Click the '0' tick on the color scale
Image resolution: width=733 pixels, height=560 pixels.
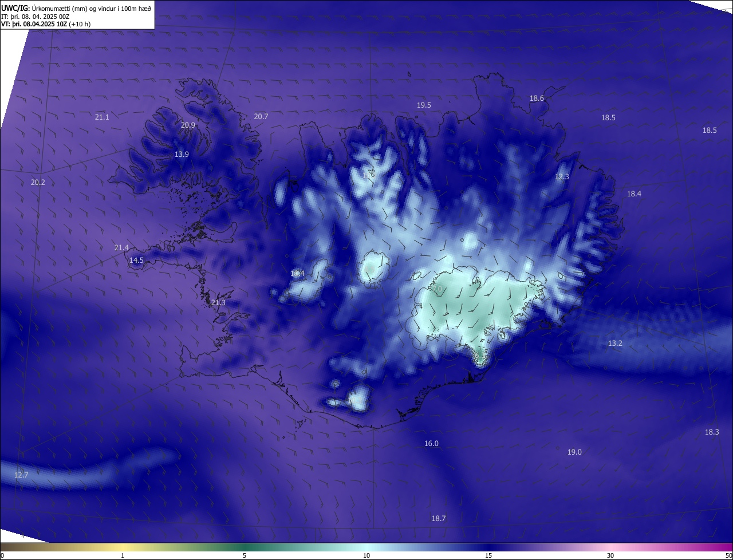[x=2, y=555]
